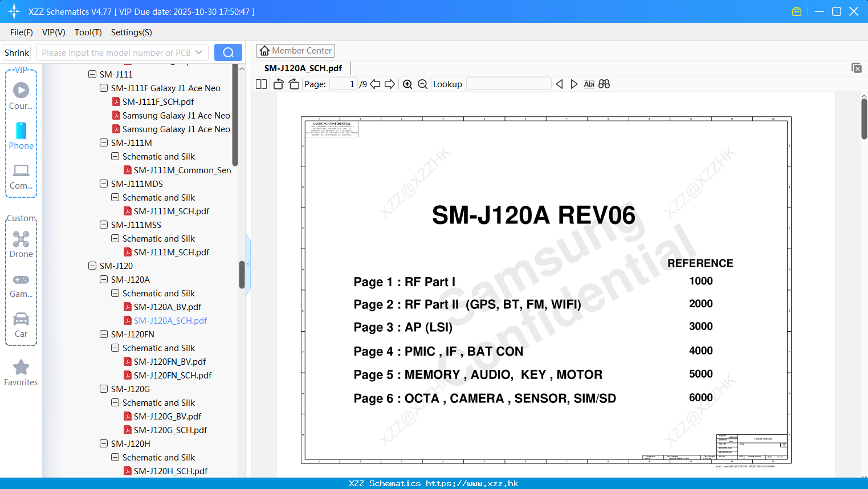This screenshot has width=868, height=489.
Task: Collapse the SM-J120H node
Action: tap(104, 443)
